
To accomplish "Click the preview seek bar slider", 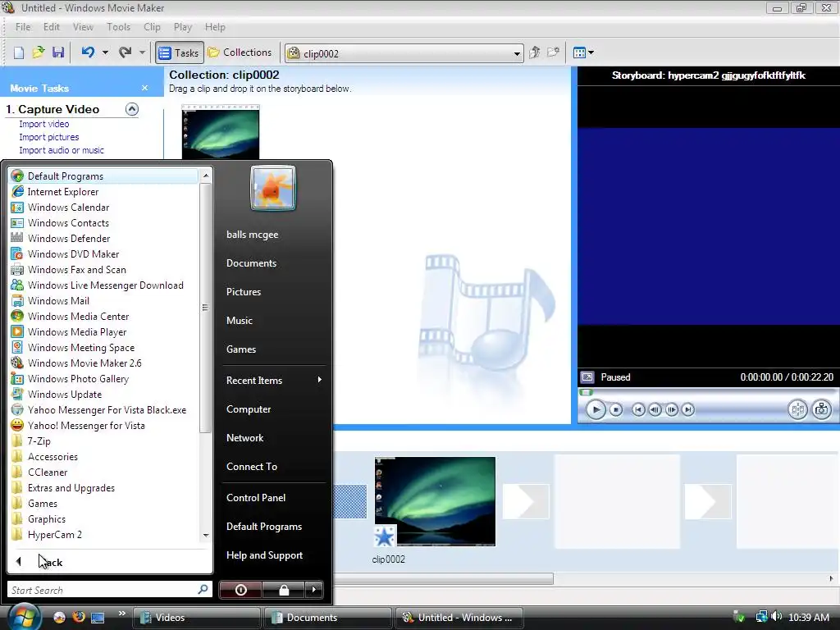I will point(586,392).
